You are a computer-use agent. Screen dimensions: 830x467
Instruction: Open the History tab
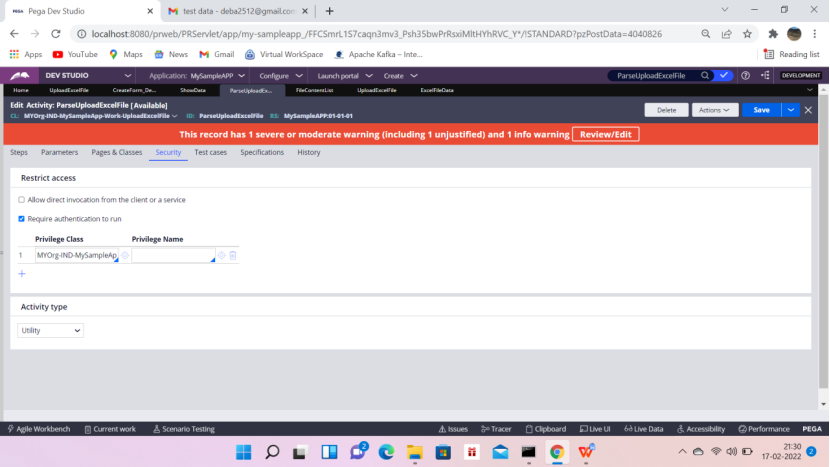click(x=309, y=152)
